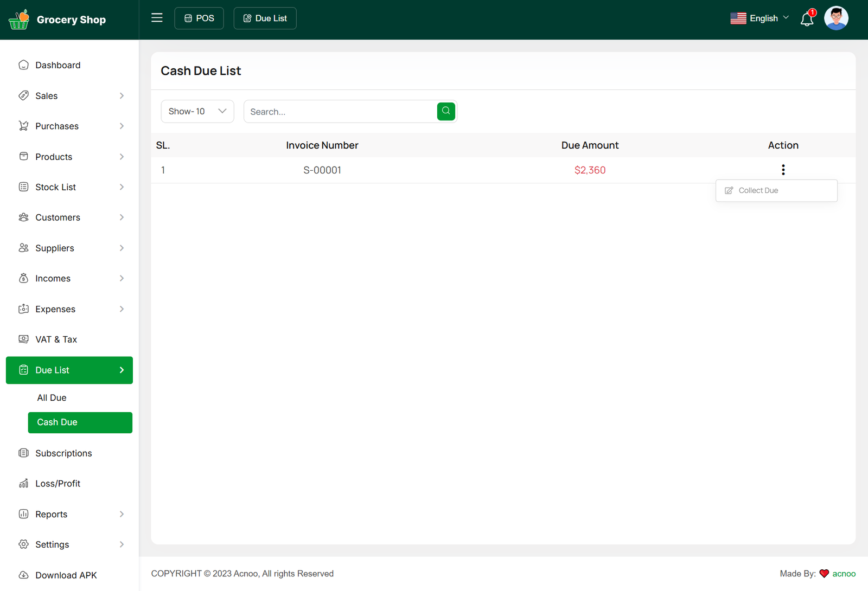Select Download APK in the sidebar
The image size is (868, 591).
[x=66, y=575]
